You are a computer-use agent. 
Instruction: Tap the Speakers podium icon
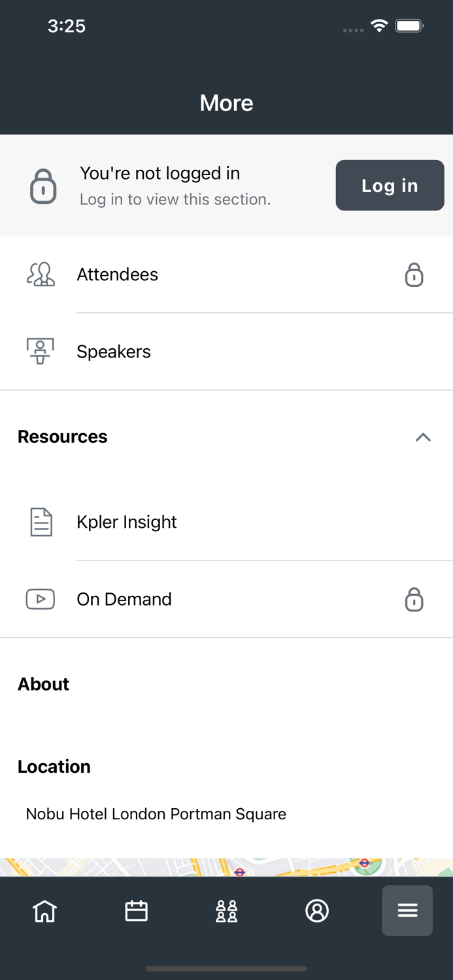[x=40, y=351]
